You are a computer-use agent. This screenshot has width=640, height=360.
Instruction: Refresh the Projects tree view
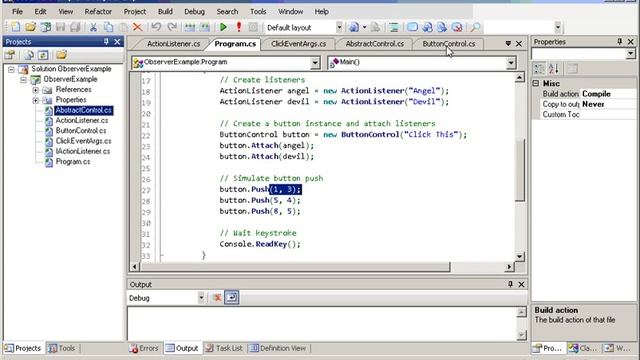click(43, 55)
